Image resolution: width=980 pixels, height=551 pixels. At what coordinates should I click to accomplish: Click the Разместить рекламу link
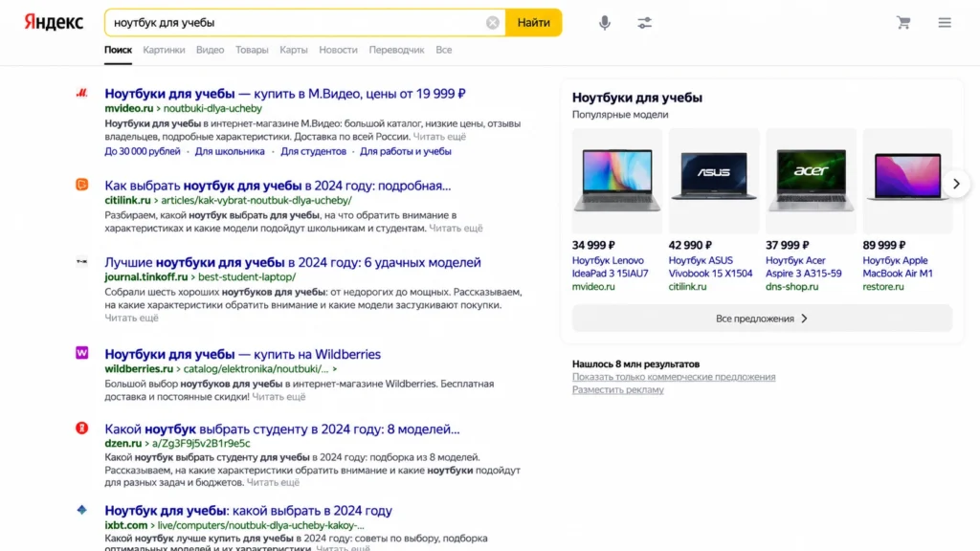point(617,390)
